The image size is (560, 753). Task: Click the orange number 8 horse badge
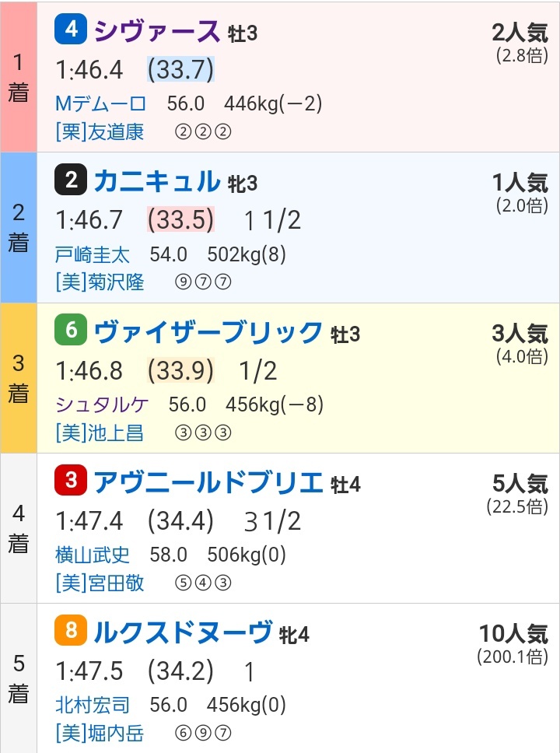tap(71, 631)
